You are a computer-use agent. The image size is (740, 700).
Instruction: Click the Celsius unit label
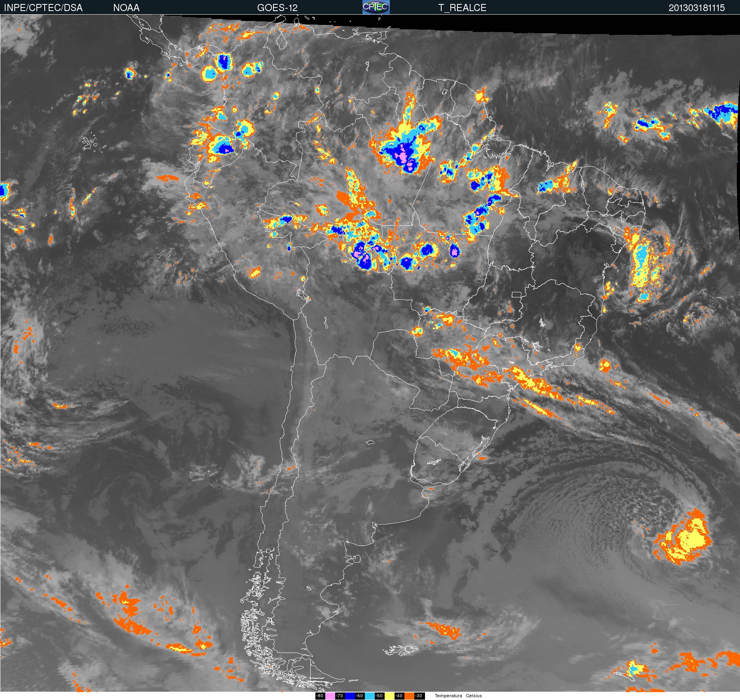click(x=474, y=696)
